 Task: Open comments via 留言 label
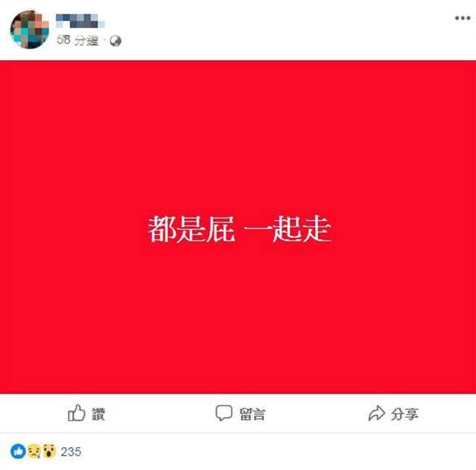pos(252,414)
